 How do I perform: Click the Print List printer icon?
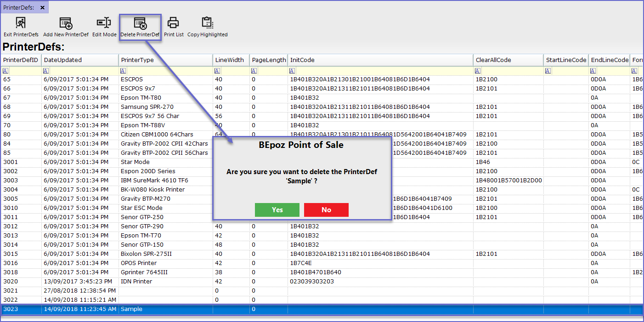[173, 23]
